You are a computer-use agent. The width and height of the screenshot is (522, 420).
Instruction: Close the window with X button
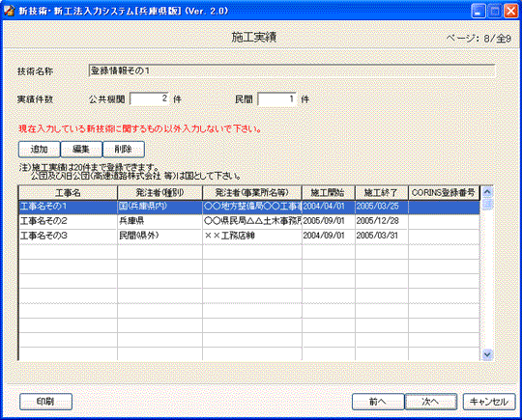510,12
